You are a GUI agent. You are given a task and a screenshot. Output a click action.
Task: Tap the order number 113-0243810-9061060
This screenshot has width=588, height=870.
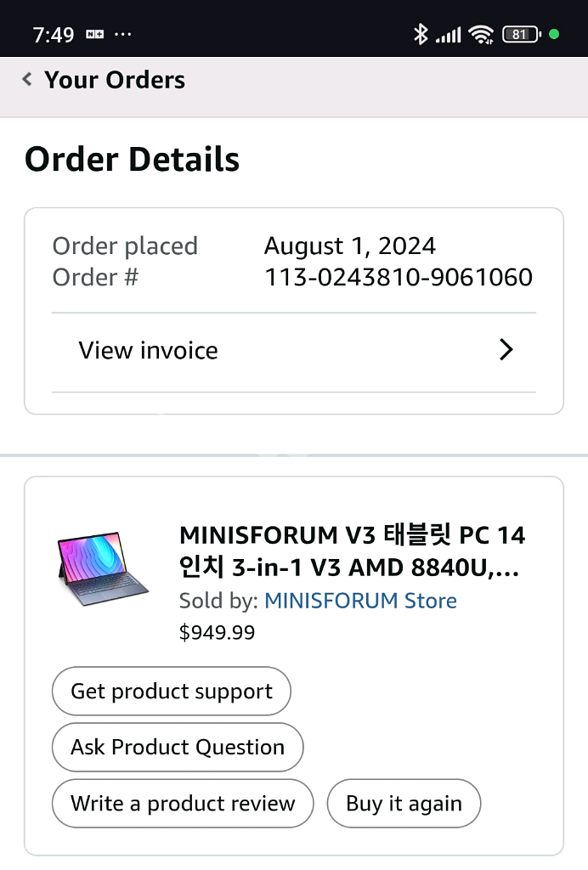(398, 277)
